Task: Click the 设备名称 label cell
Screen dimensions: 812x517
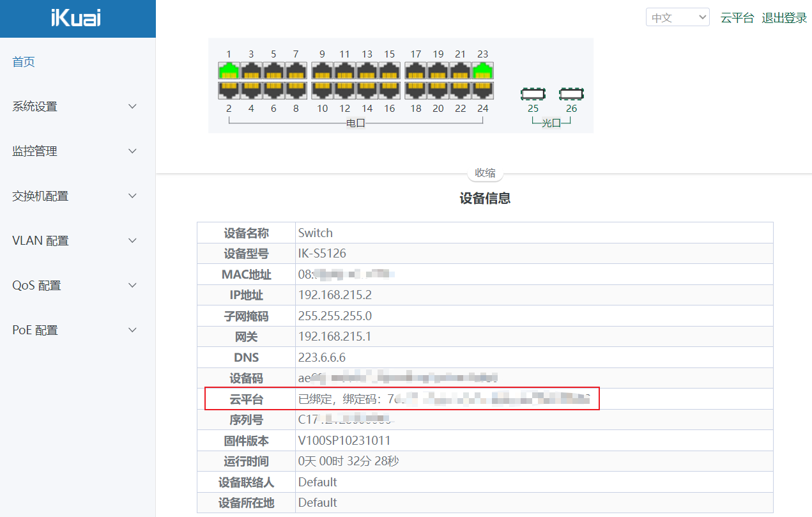Action: pyautogui.click(x=247, y=233)
